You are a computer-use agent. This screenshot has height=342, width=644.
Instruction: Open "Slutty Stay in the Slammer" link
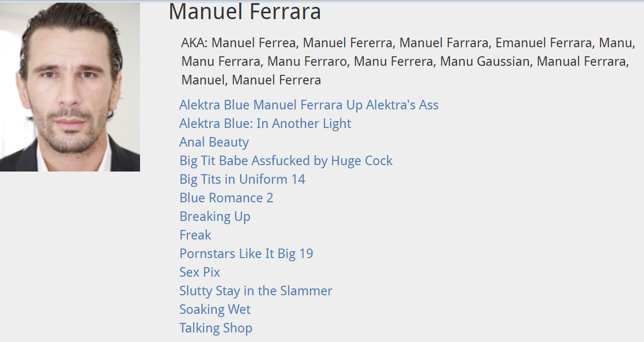[256, 291]
